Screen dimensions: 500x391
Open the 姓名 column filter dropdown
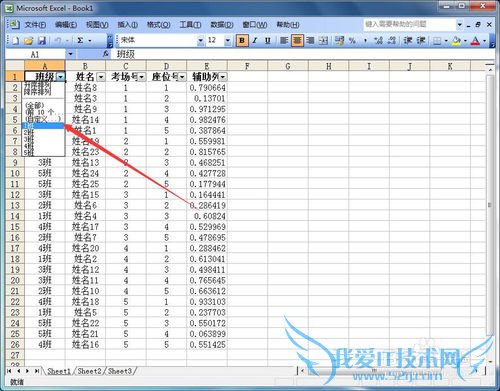101,77
